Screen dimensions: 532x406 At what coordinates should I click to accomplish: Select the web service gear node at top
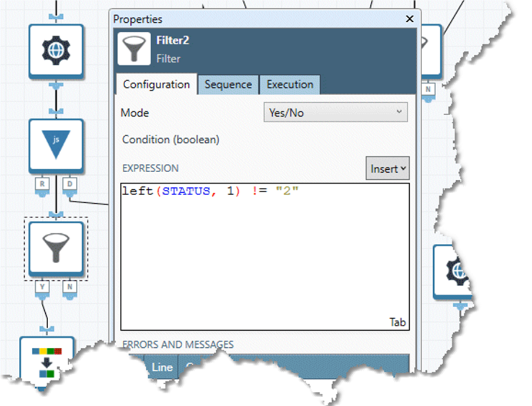[56, 51]
